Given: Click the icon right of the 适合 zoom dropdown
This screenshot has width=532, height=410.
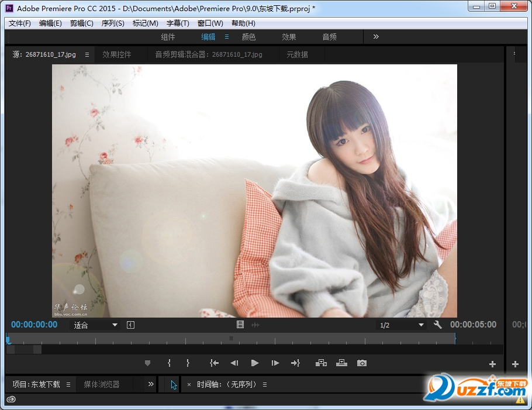Looking at the screenshot, I should coord(130,325).
